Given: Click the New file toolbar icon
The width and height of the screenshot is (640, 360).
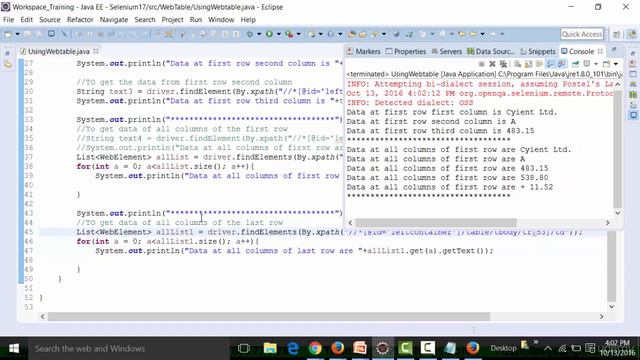Looking at the screenshot, I should coord(8,34).
